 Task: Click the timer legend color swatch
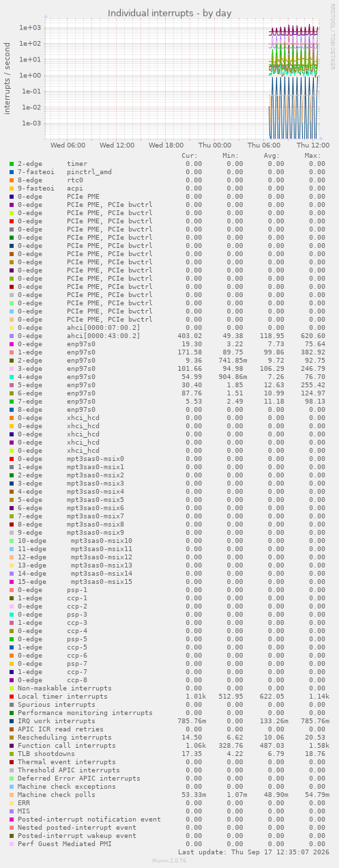12,164
